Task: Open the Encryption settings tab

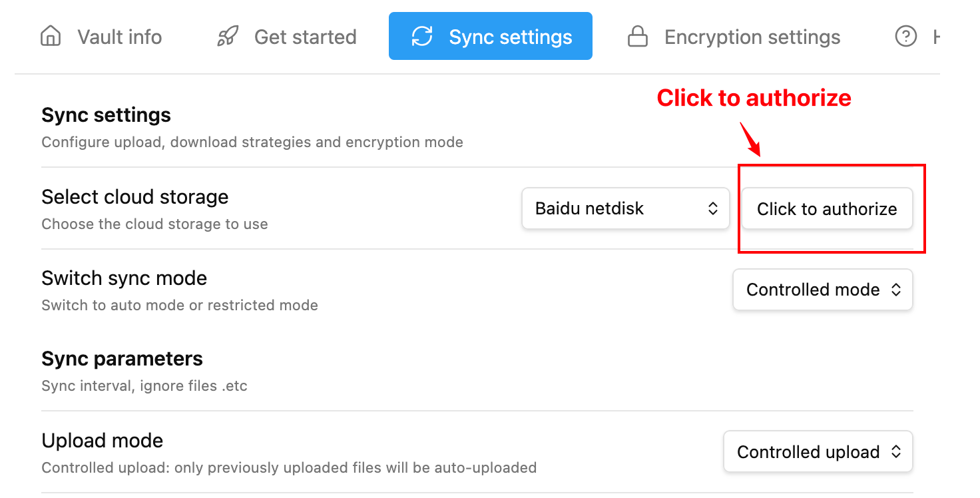Action: (734, 37)
